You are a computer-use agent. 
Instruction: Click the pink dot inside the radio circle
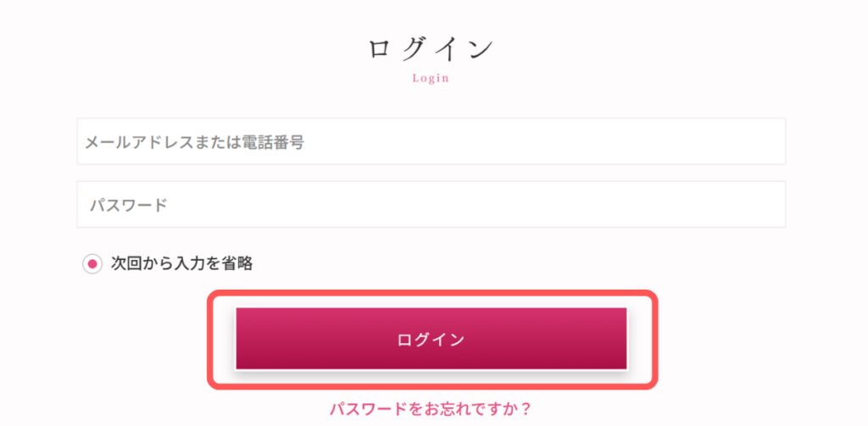click(x=92, y=263)
